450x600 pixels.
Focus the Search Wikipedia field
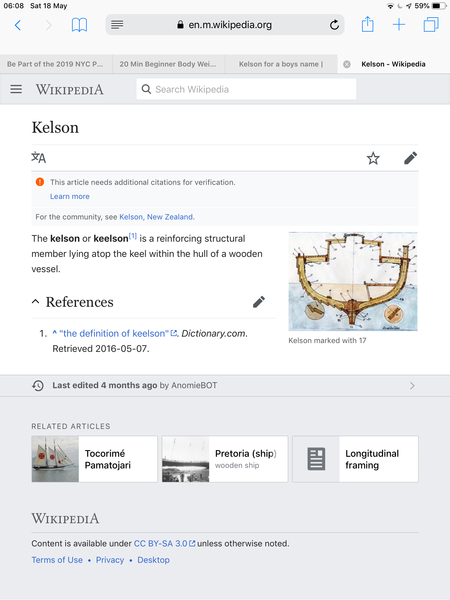[x=246, y=89]
